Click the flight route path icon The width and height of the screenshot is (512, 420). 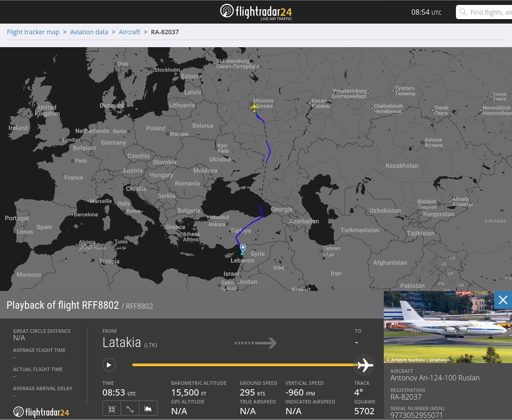(x=130, y=408)
